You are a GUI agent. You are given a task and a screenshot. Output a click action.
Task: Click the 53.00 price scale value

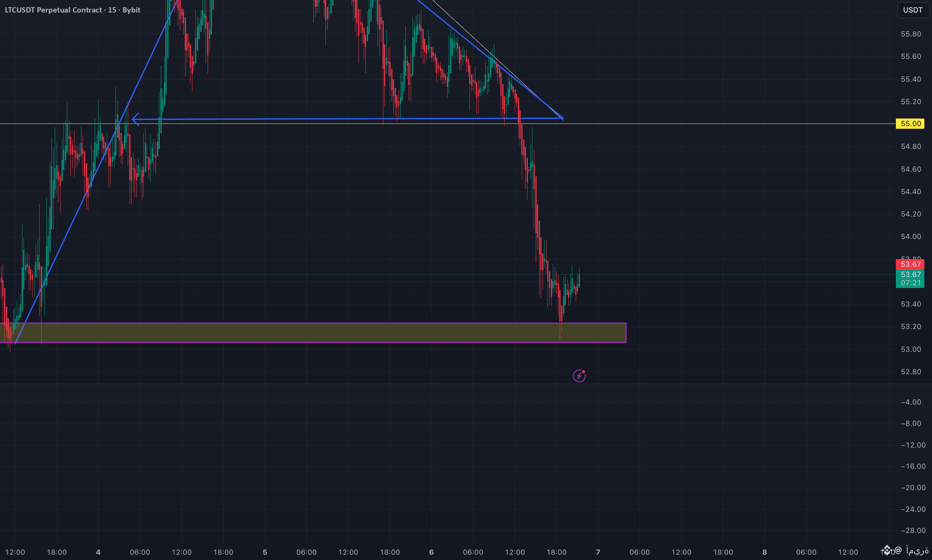911,349
